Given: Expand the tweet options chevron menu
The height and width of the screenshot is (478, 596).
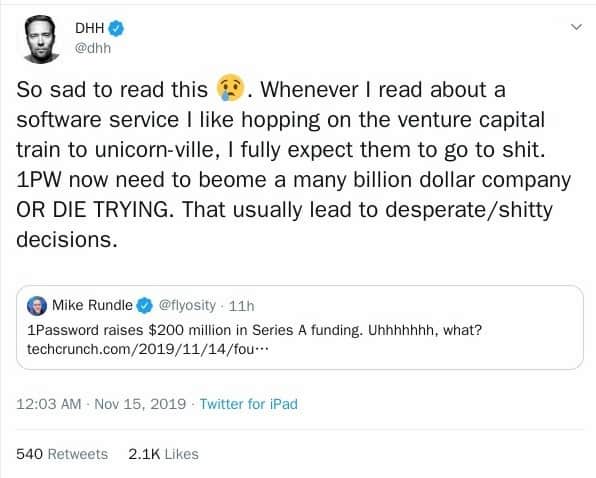Looking at the screenshot, I should tap(576, 27).
